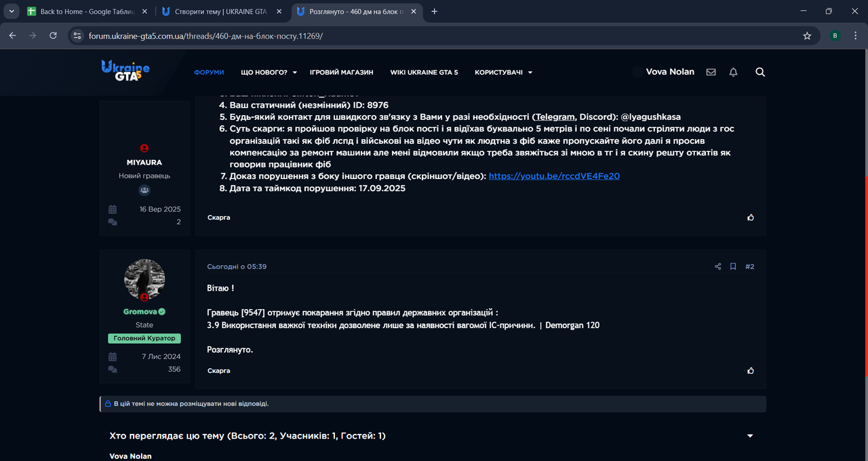Screen dimensions: 868x461
Task: Close the Створити тему tab
Action: (x=279, y=12)
